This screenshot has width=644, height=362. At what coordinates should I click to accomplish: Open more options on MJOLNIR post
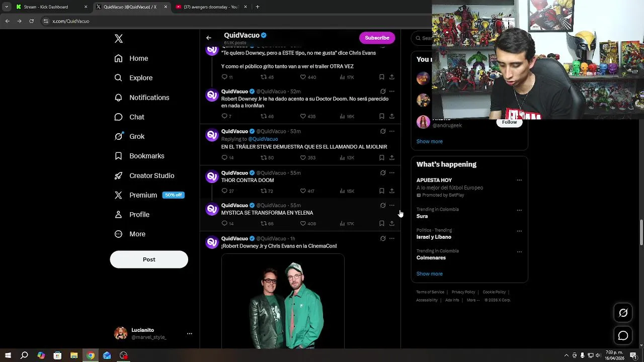(x=392, y=131)
